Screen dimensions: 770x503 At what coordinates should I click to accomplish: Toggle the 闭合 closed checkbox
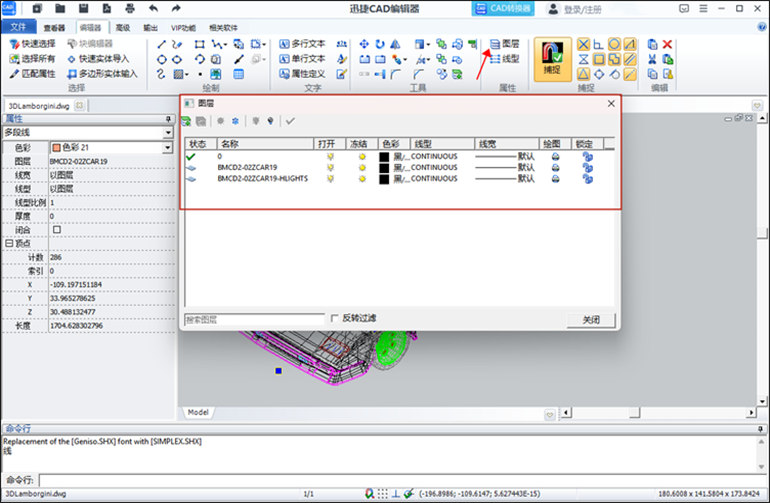pyautogui.click(x=57, y=229)
